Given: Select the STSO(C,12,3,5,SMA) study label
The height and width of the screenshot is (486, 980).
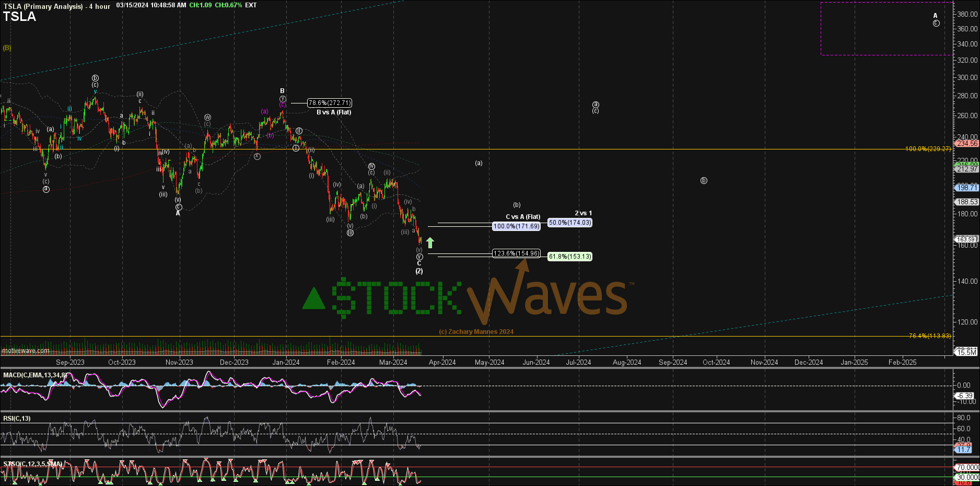Looking at the screenshot, I should [x=32, y=464].
